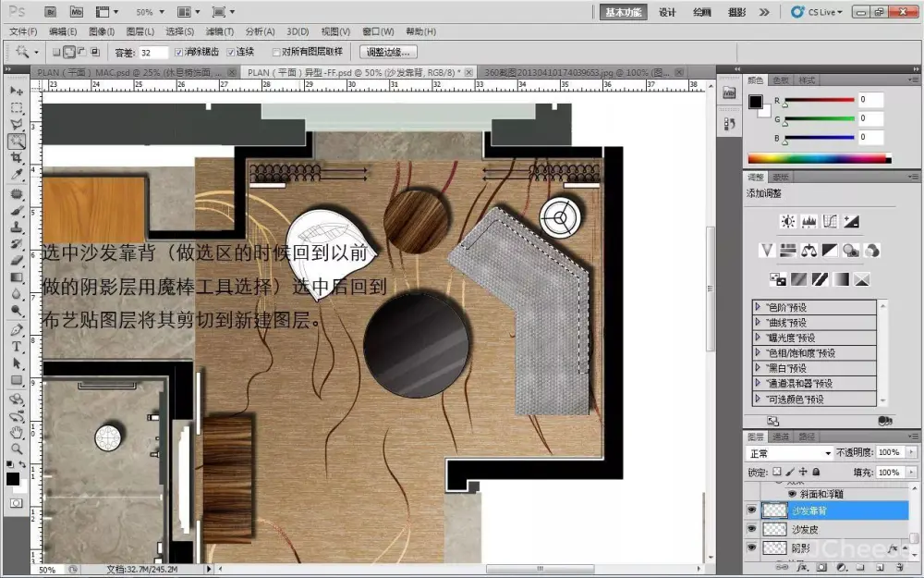Switch to the 色板 tab
The height and width of the screenshot is (578, 924).
(x=781, y=80)
